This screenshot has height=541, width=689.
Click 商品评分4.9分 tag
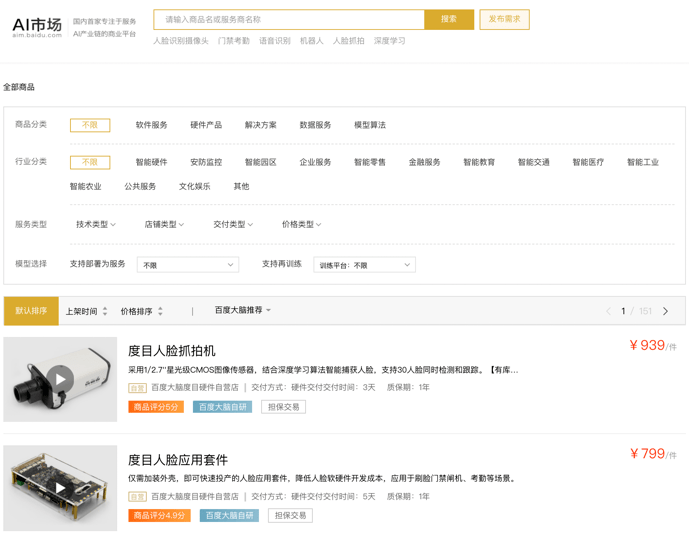click(160, 516)
